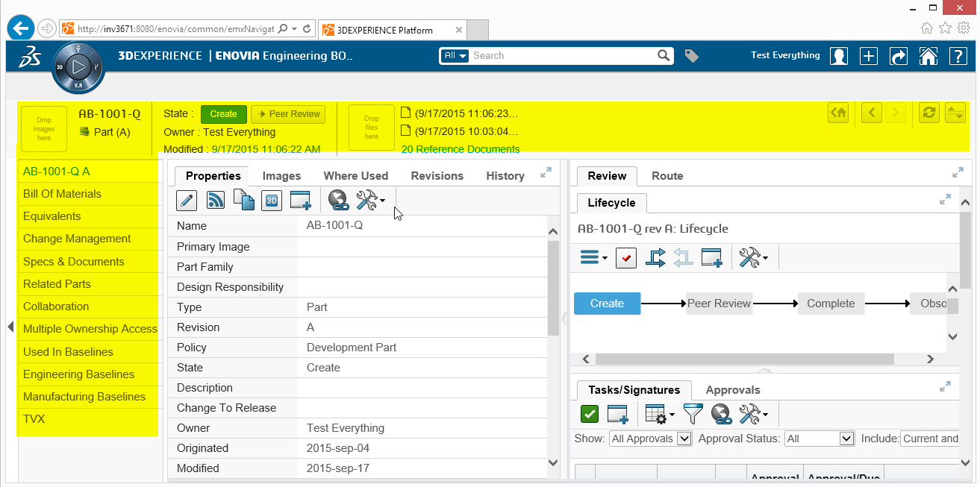
Task: Click the refresh icon in yellow header
Action: click(929, 113)
